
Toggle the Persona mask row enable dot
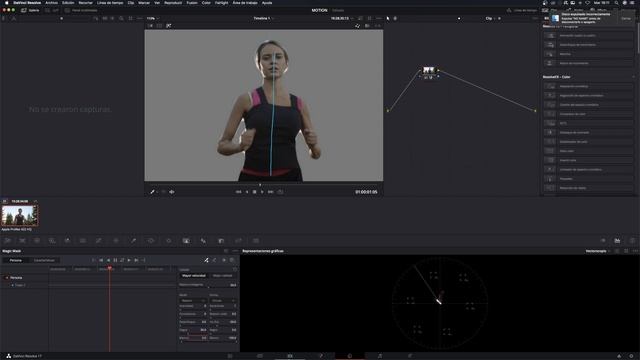(7, 278)
